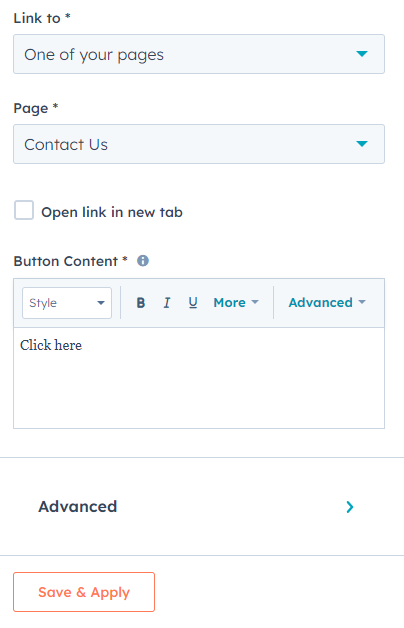Click the caret inside the Style selector
The height and width of the screenshot is (628, 404).
coord(101,303)
